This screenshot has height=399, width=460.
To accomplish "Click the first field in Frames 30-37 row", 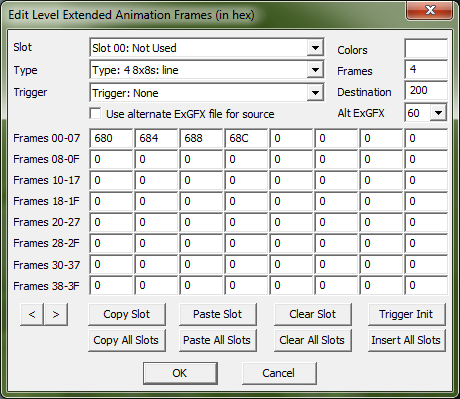I will (x=111, y=264).
